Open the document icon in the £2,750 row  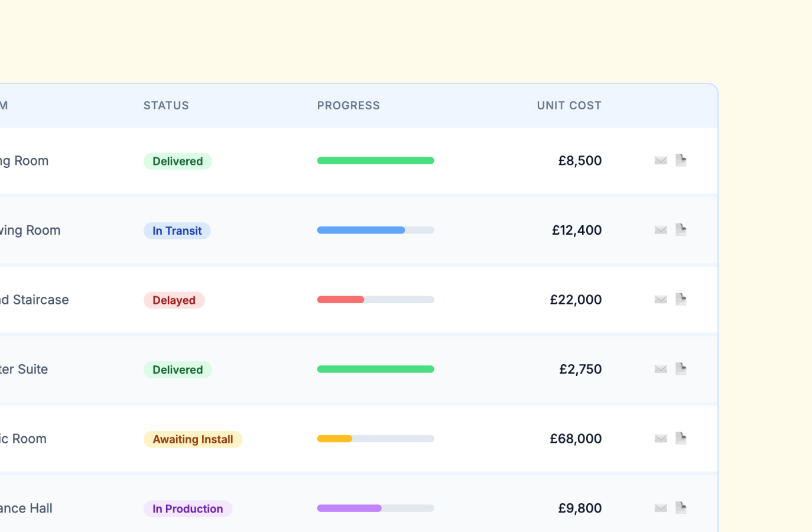681,369
